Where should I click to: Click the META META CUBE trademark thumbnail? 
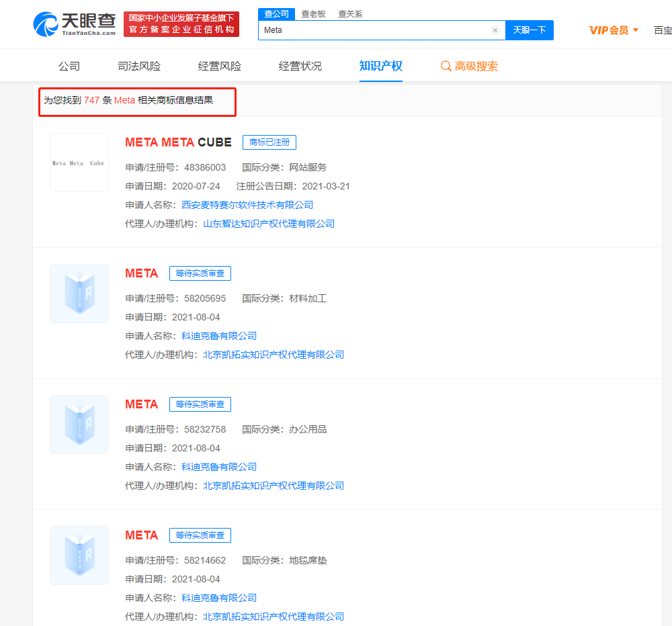(x=79, y=162)
